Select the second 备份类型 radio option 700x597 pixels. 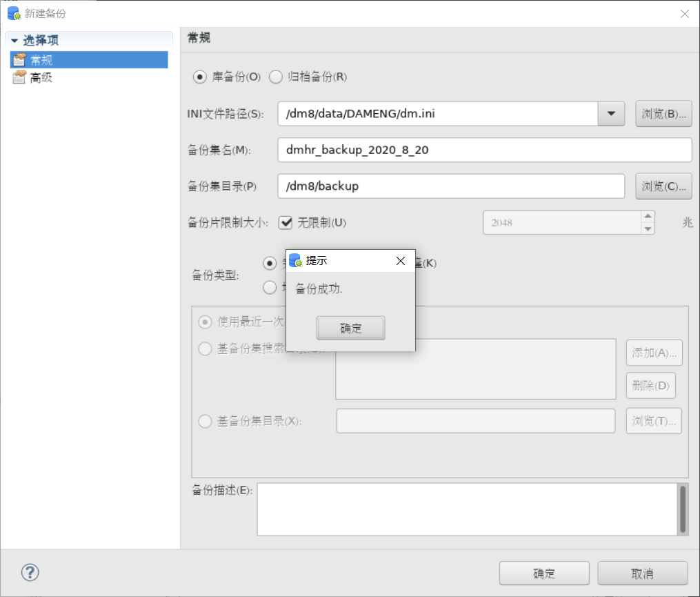coord(270,287)
